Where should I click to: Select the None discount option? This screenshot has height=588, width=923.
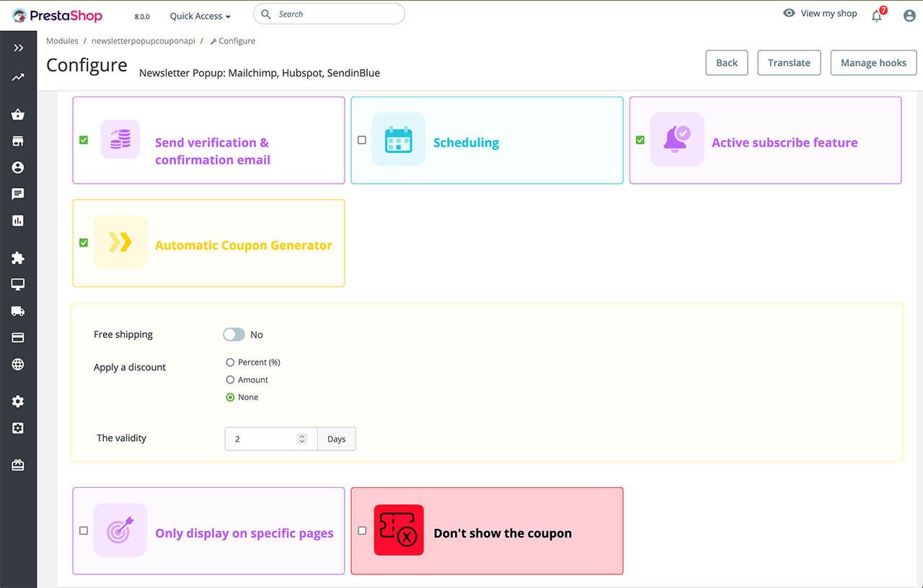coord(231,397)
